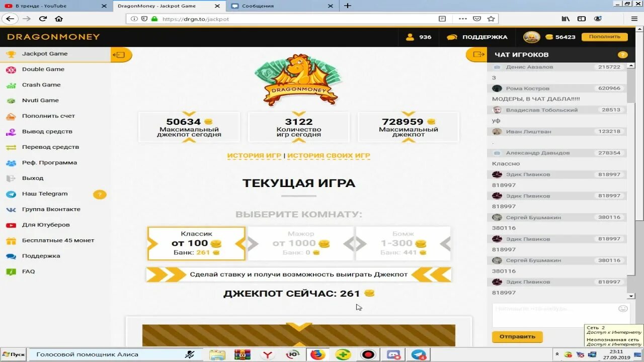Click the DRAGONMONEY logo text
The height and width of the screenshot is (362, 644).
[53, 37]
